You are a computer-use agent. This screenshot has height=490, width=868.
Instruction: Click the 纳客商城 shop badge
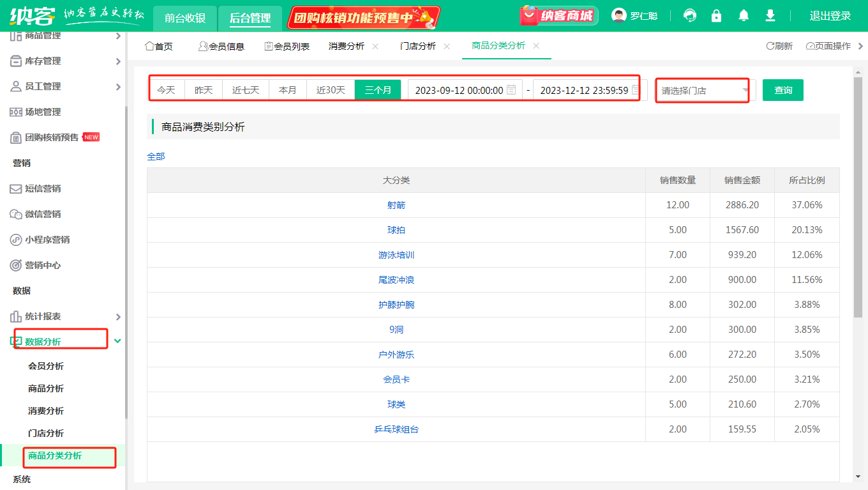click(558, 16)
